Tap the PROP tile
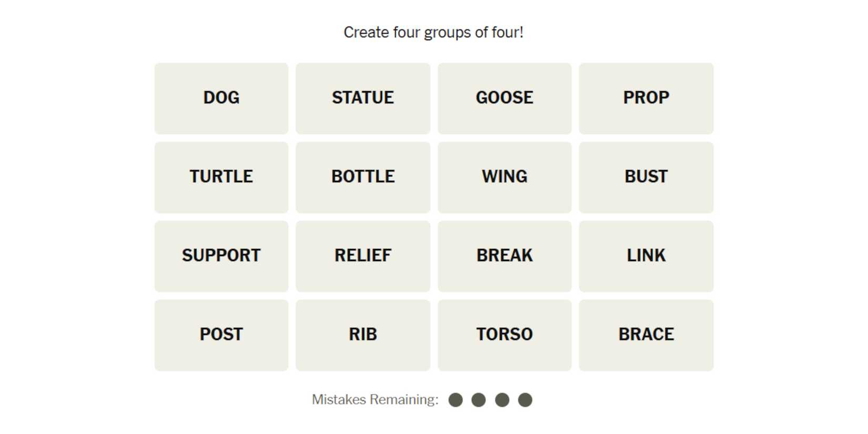 [x=646, y=98]
